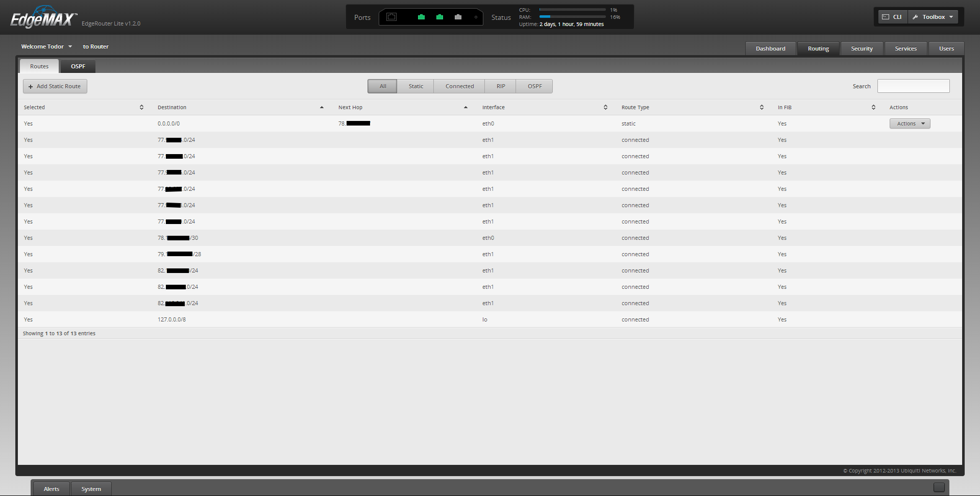Screen dimensions: 980x496
Task: Expand bottom panel using corner button
Action: click(x=939, y=487)
